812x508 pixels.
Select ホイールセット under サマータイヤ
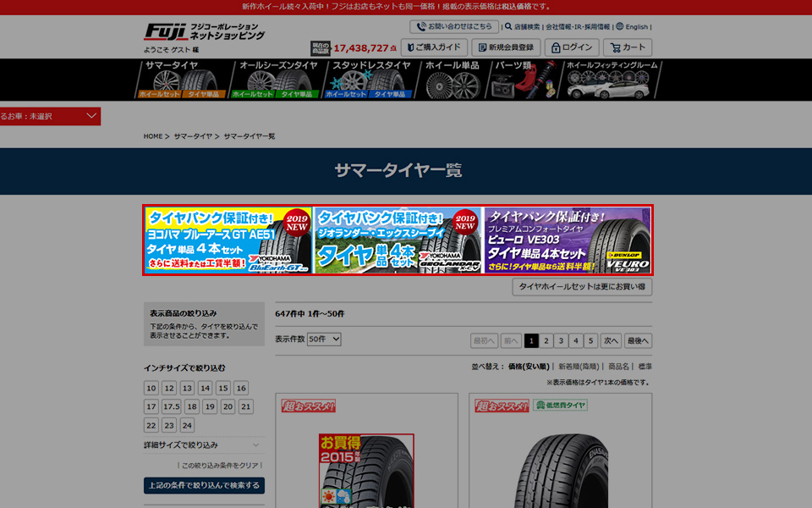[159, 94]
